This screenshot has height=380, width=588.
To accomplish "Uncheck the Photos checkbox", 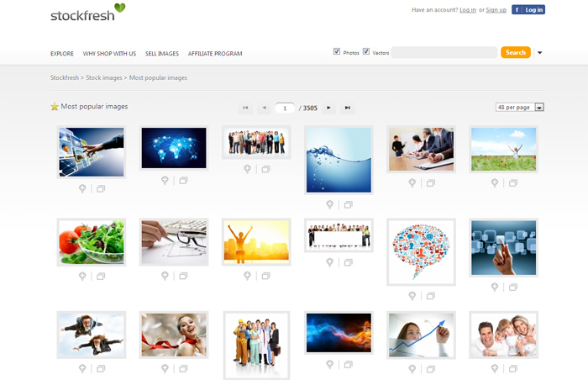I will click(337, 52).
